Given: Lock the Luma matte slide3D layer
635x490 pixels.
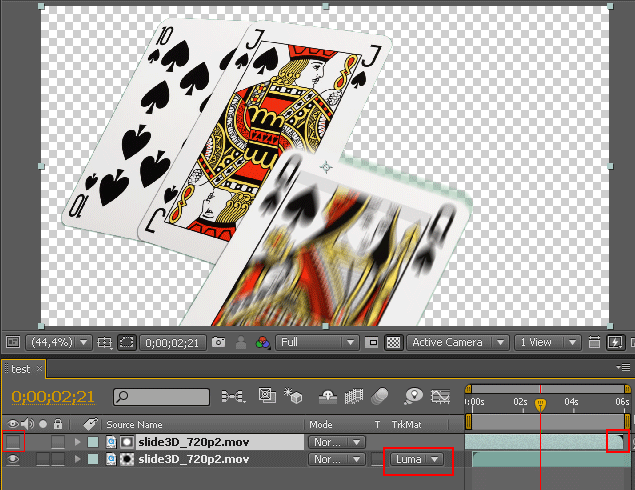Looking at the screenshot, I should pos(58,459).
